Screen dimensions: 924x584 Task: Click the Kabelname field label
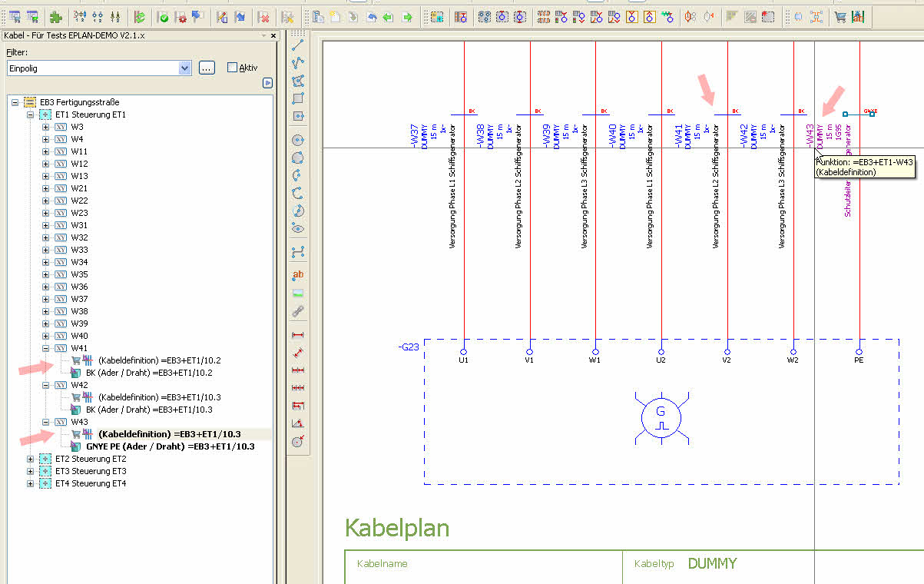383,564
